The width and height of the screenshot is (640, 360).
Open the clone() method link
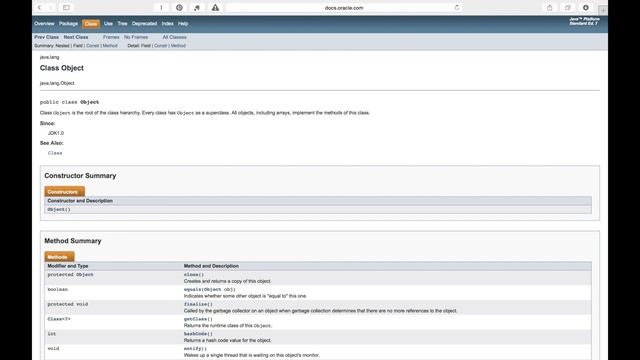[x=193, y=275]
